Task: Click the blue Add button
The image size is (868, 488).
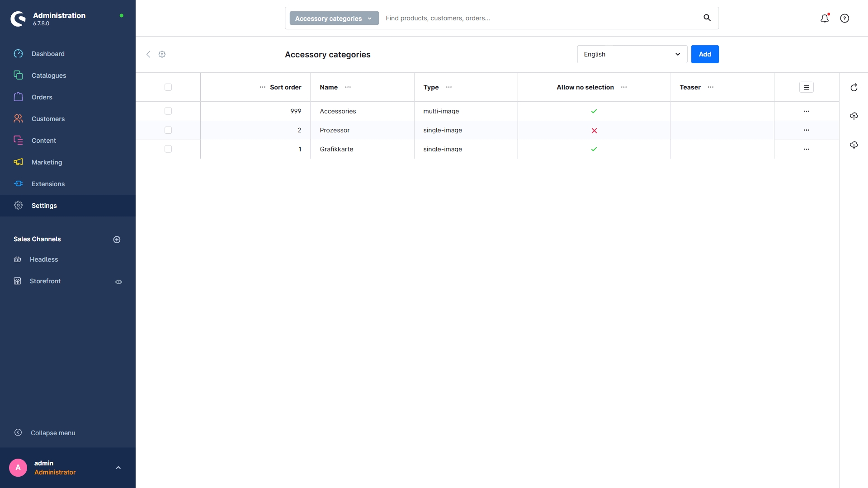Action: click(704, 54)
